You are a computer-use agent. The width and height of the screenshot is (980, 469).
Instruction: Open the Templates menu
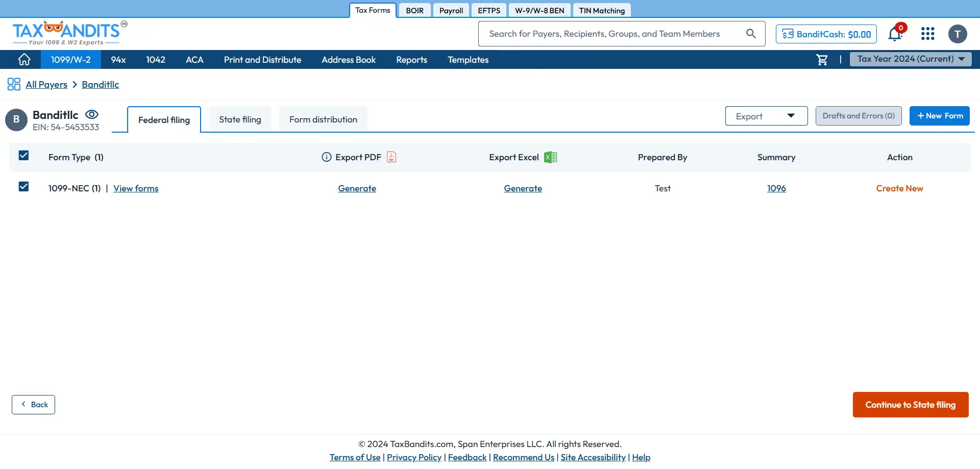(468, 60)
